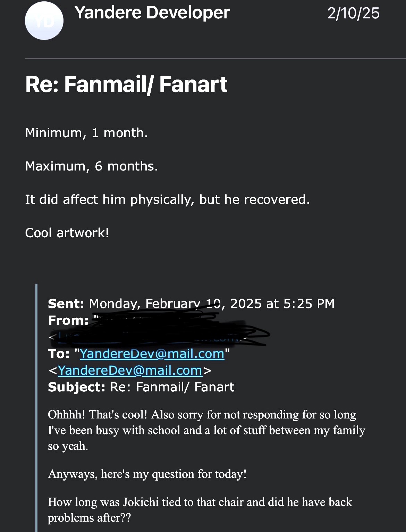This screenshot has width=406, height=532.
Task: Tap the 2/10/25 date in header
Action: pyautogui.click(x=353, y=14)
